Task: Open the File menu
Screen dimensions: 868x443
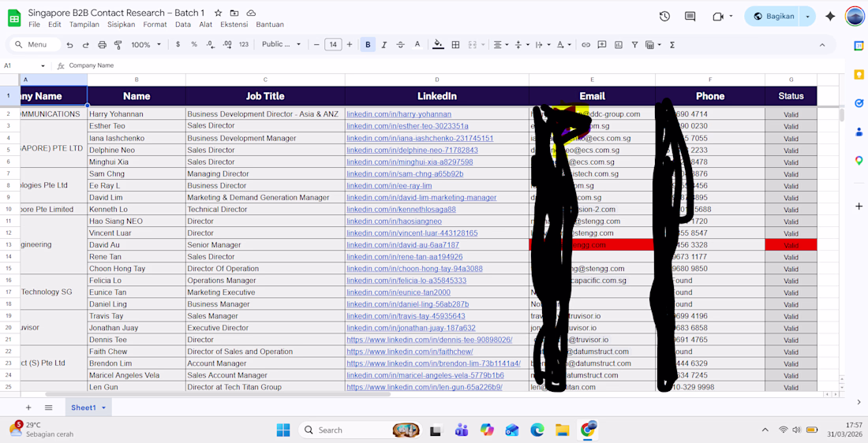Action: (34, 24)
